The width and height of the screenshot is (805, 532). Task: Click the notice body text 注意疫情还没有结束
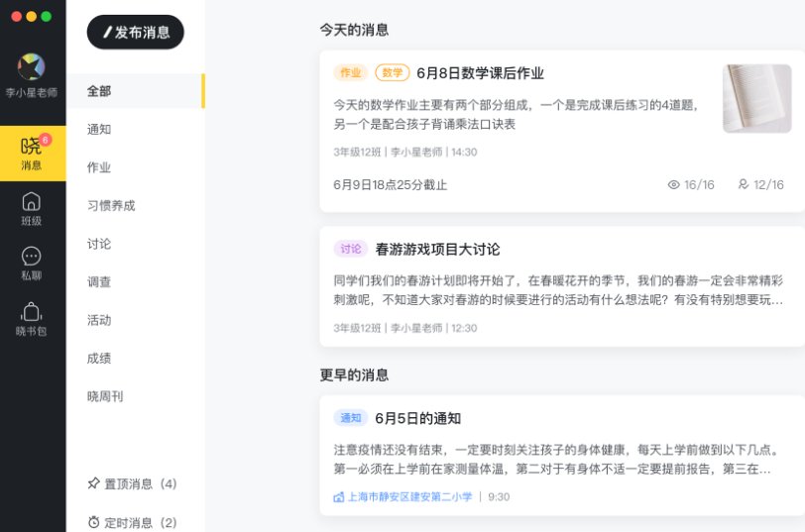556,459
